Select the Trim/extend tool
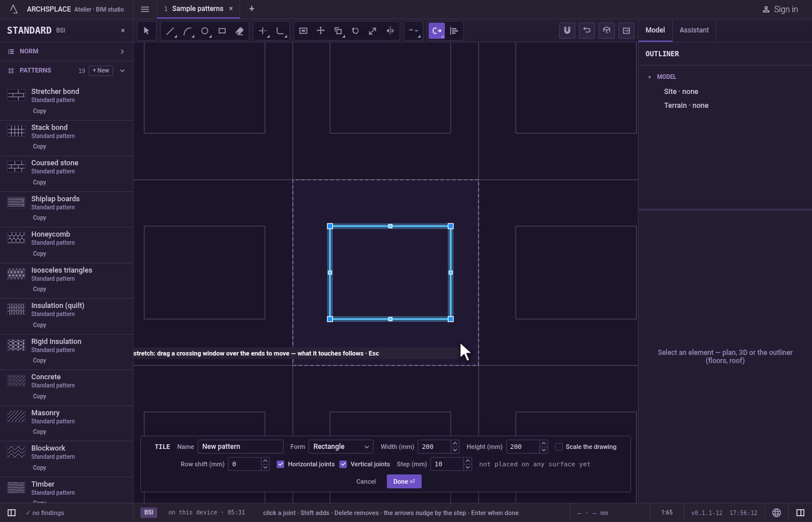This screenshot has height=522, width=812. click(x=263, y=31)
